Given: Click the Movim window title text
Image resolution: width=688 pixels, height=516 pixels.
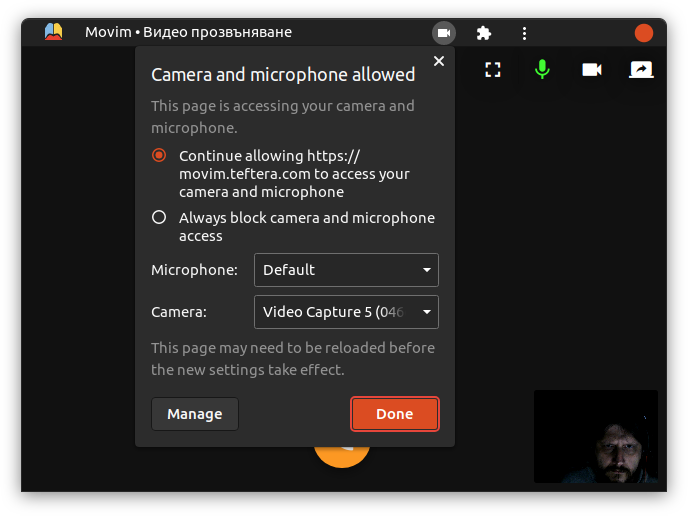Looking at the screenshot, I should [189, 32].
